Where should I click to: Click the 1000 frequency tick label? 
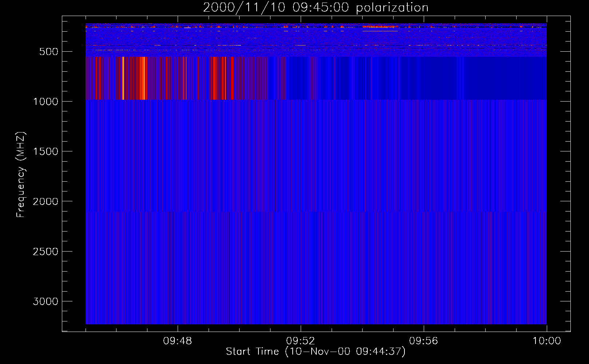[x=46, y=102]
